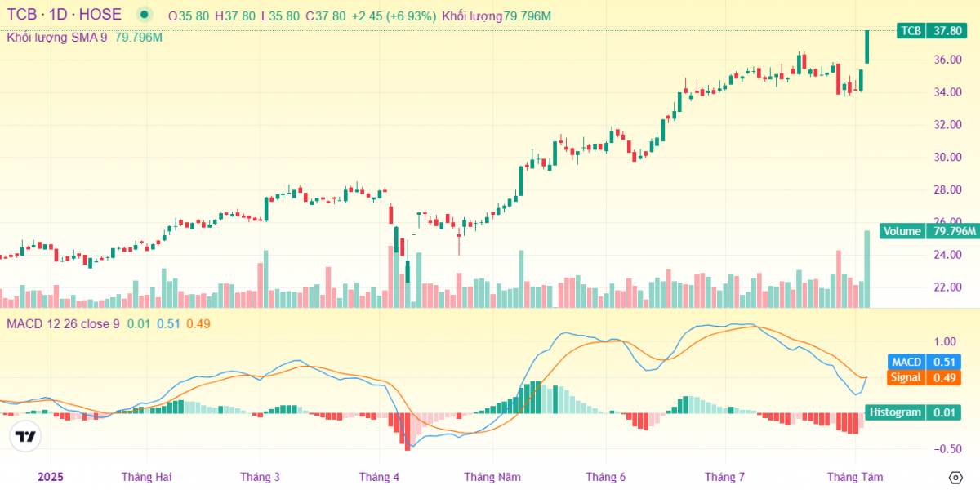Open chart settings hexagon icon
Image resolution: width=980 pixels, height=490 pixels.
(955, 477)
